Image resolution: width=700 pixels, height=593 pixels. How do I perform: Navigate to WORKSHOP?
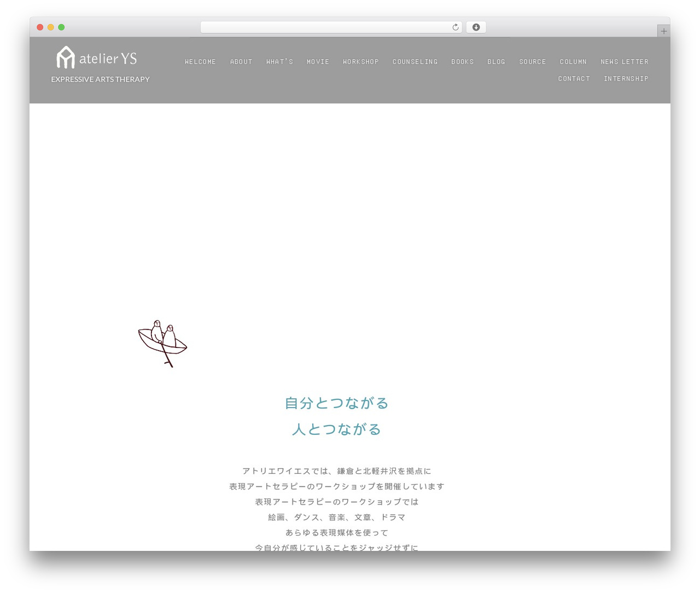pyautogui.click(x=361, y=62)
